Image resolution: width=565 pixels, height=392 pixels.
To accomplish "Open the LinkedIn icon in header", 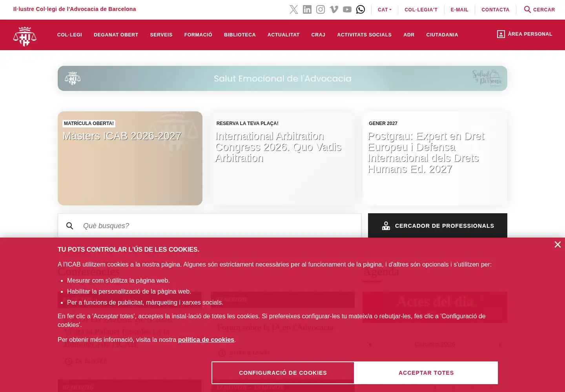I will click(x=307, y=9).
